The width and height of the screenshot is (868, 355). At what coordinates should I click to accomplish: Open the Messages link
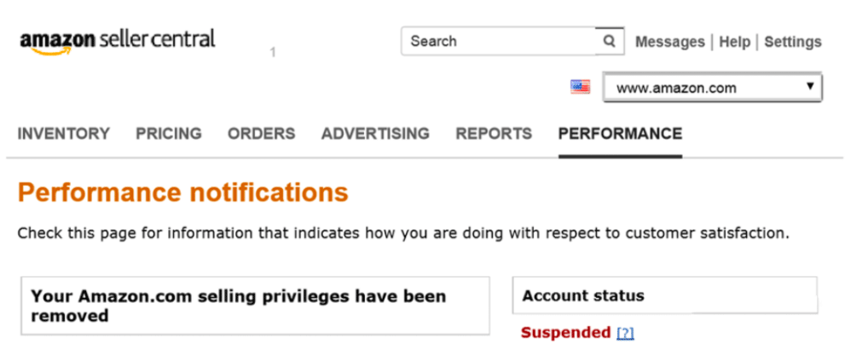(x=670, y=42)
